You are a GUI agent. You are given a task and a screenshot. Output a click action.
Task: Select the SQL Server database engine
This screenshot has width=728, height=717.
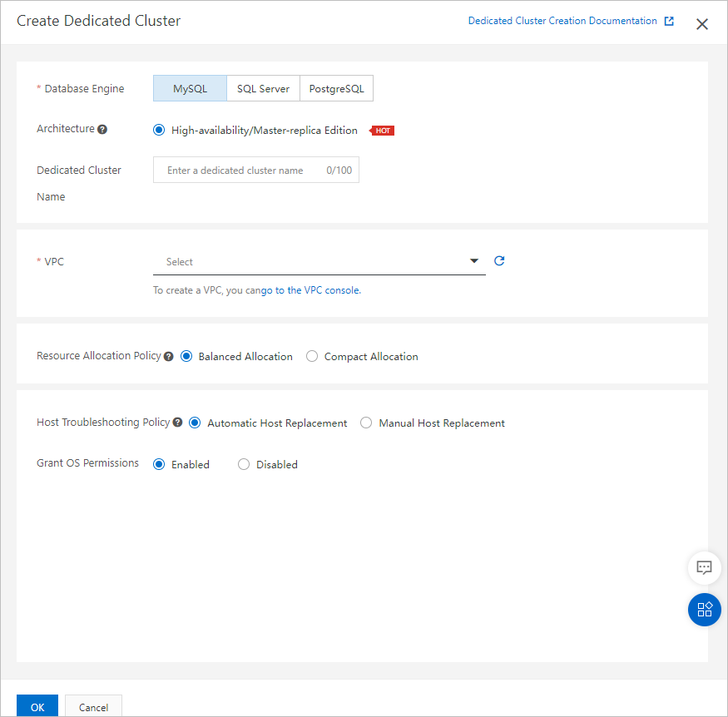coord(263,88)
